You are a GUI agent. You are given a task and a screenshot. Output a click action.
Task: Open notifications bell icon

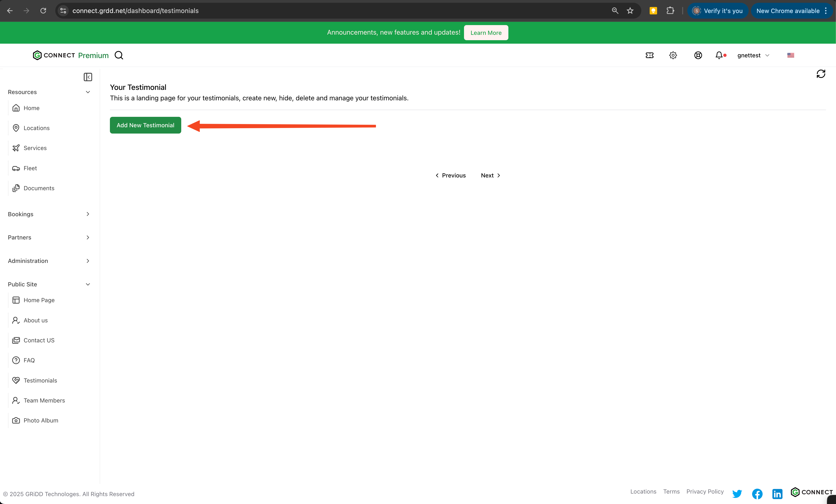point(719,55)
